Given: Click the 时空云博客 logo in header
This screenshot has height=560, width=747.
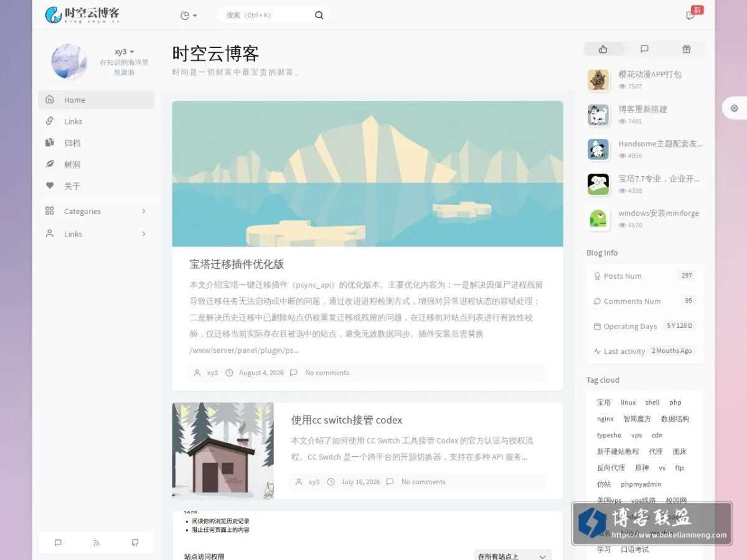Looking at the screenshot, I should [82, 15].
